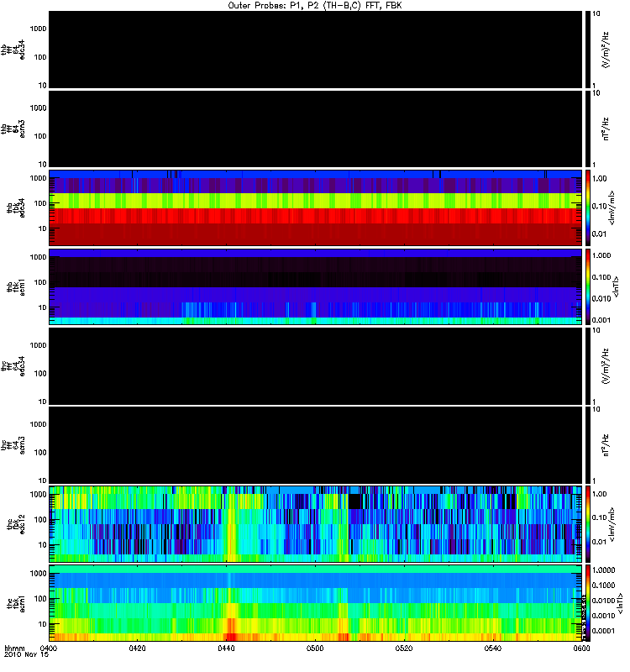
Task: Click the rainbow color bar of thc fbk scm1
Action: [x=587, y=603]
